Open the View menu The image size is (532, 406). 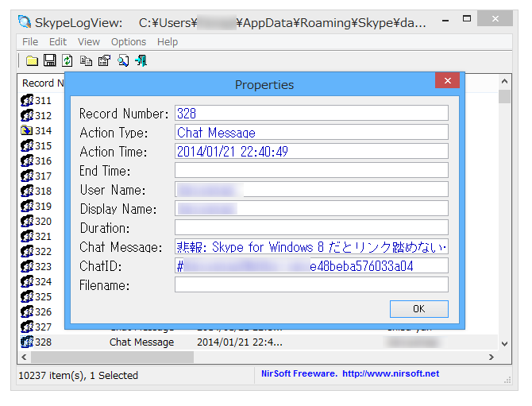point(89,42)
